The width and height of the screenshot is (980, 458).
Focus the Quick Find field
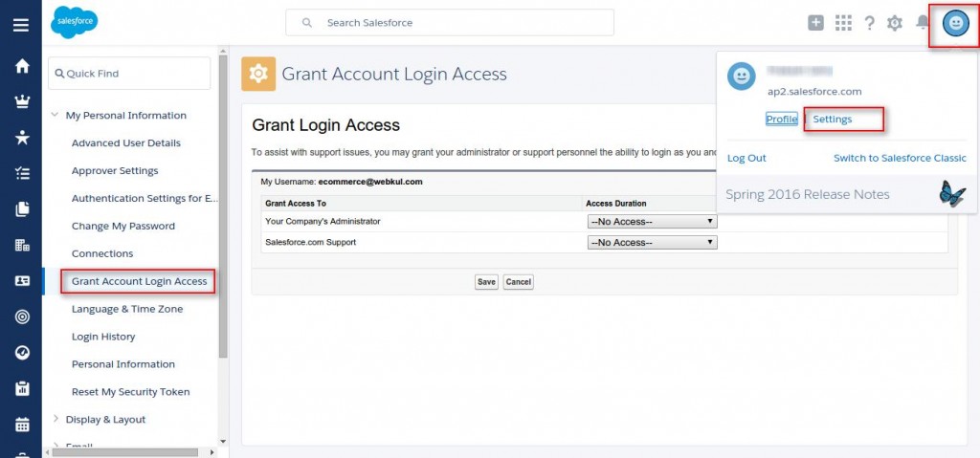[x=129, y=73]
